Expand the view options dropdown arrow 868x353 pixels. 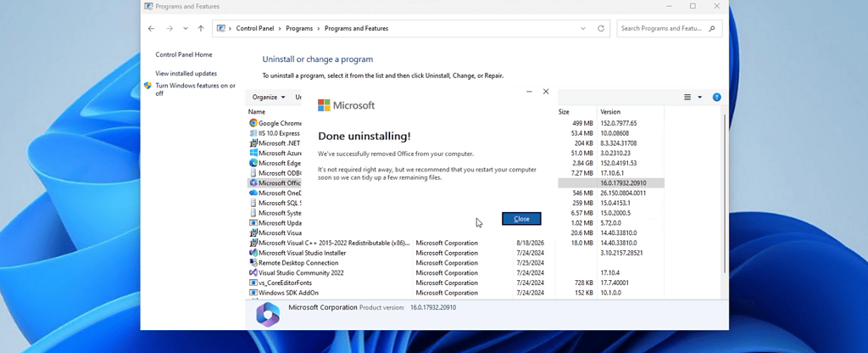699,97
